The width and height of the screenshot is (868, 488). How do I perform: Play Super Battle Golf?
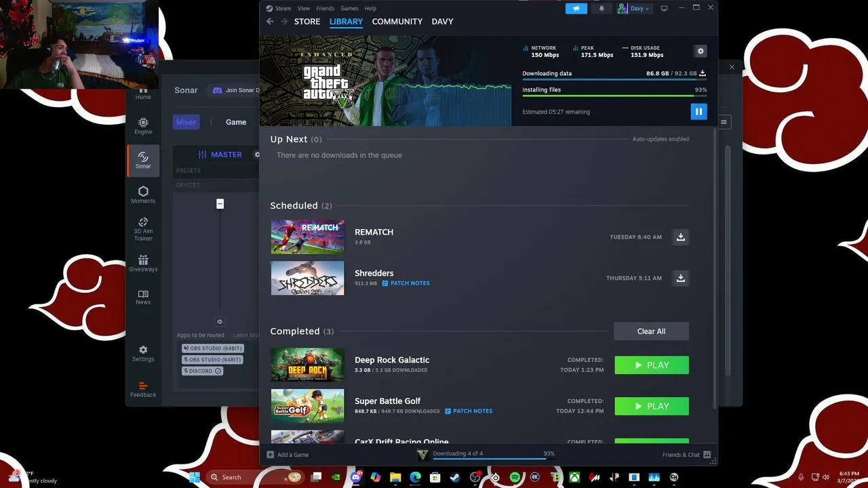652,406
